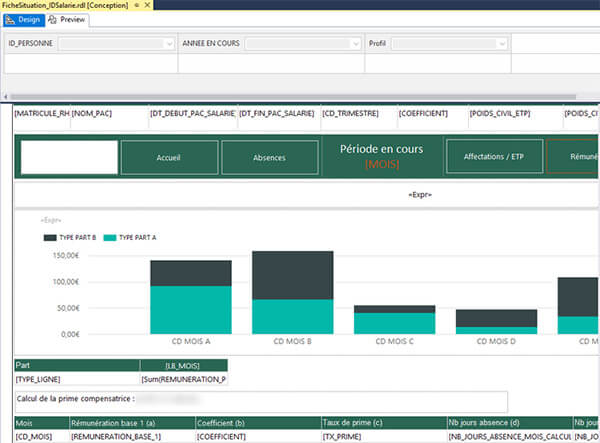
Task: Click the Design tab icon
Action: 9,19
